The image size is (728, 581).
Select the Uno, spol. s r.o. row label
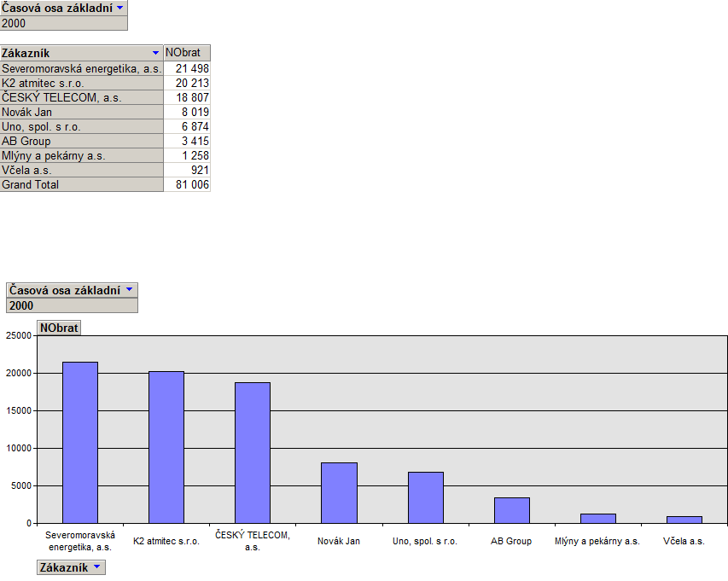pyautogui.click(x=82, y=126)
